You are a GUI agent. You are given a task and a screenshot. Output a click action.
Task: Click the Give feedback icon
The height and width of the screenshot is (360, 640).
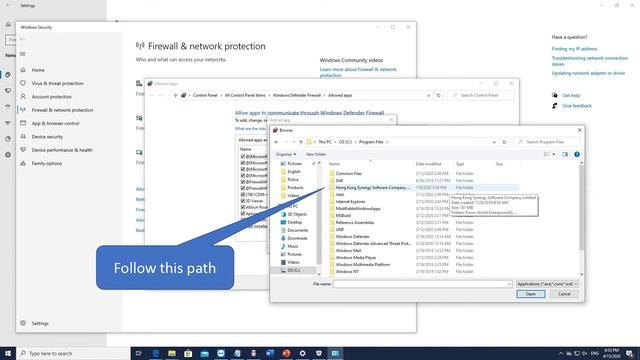[x=555, y=106]
